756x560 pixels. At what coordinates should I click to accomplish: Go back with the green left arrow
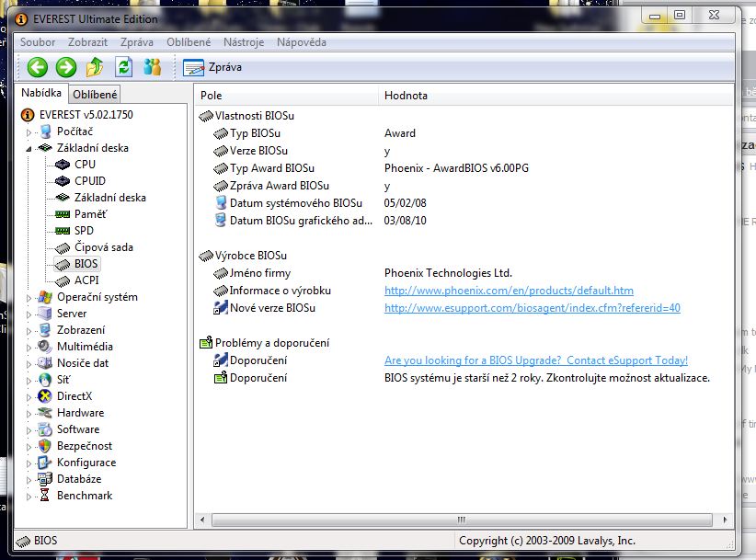tap(37, 67)
